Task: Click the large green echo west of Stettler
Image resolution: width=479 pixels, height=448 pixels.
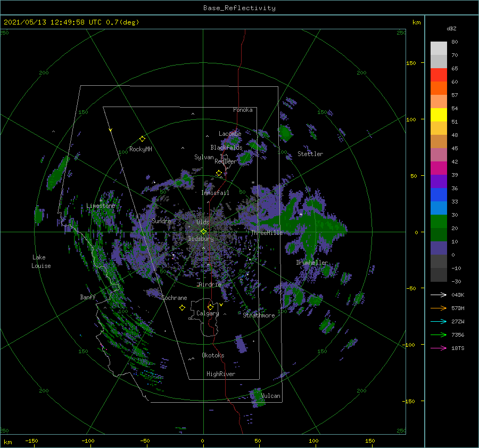Action: click(x=285, y=133)
